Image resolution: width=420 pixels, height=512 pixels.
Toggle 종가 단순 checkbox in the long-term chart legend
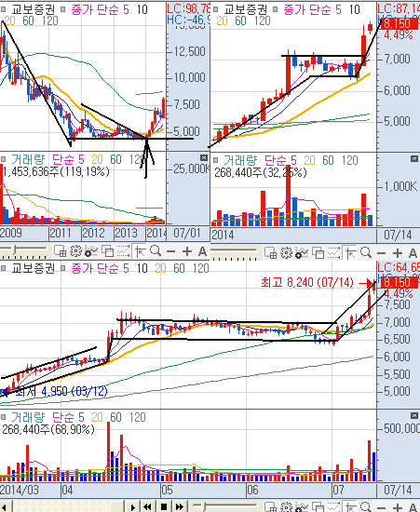pos(63,9)
